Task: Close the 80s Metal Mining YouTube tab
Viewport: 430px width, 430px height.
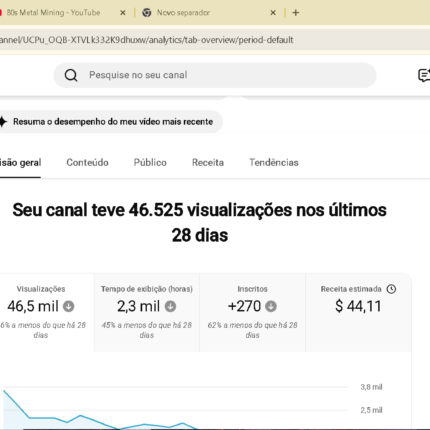Action: [123, 13]
